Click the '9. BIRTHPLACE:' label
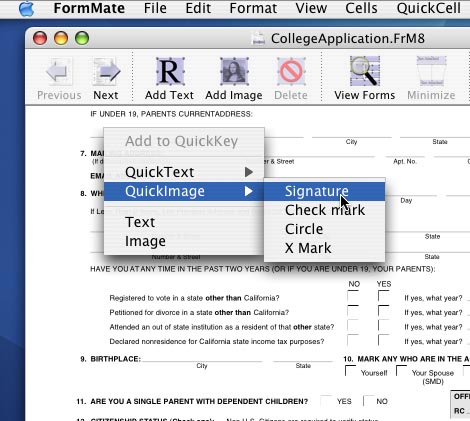This screenshot has width=470, height=421. point(111,359)
